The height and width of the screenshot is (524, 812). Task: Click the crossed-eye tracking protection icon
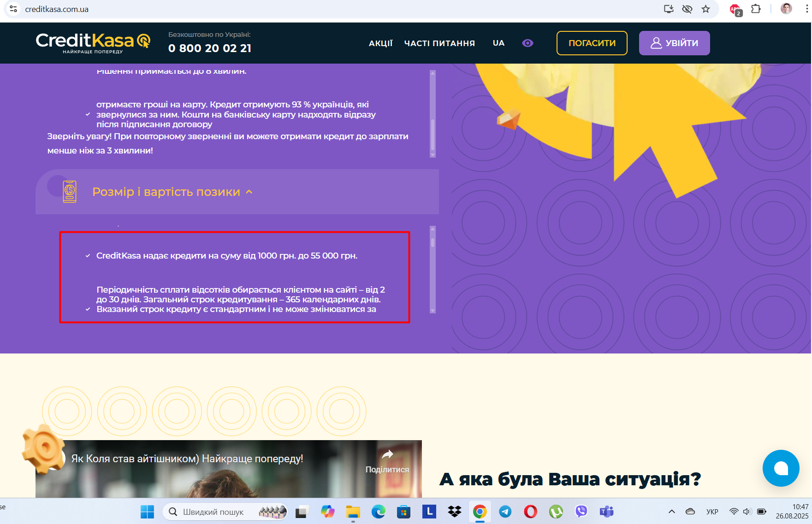(x=687, y=9)
